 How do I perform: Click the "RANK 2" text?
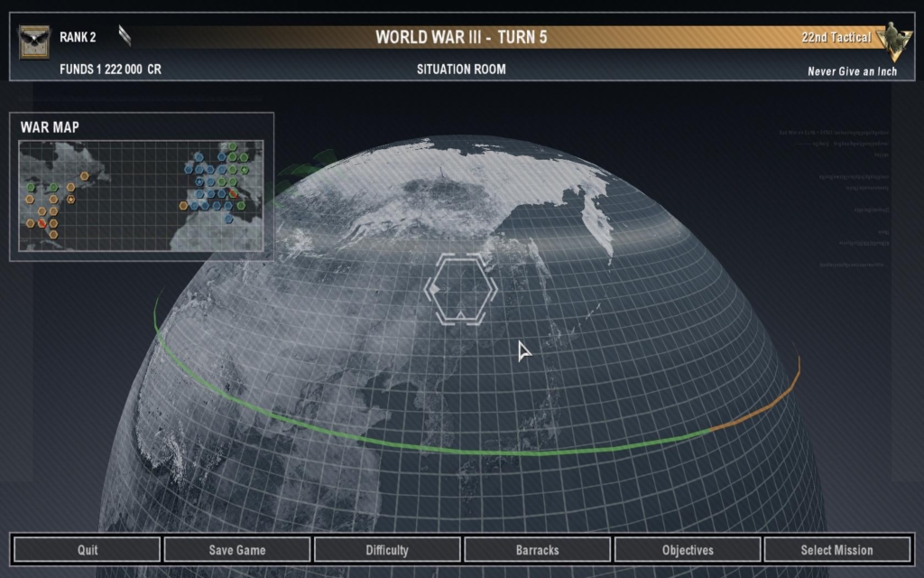click(x=78, y=37)
